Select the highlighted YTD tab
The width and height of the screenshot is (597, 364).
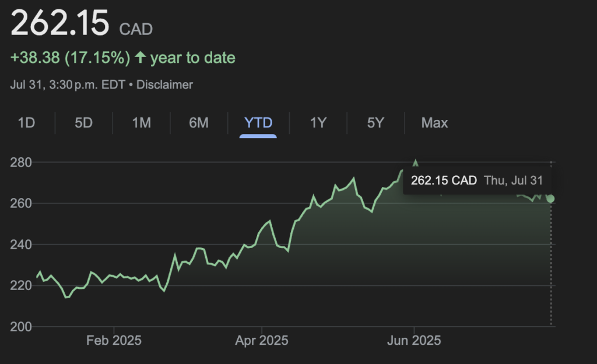click(x=258, y=123)
